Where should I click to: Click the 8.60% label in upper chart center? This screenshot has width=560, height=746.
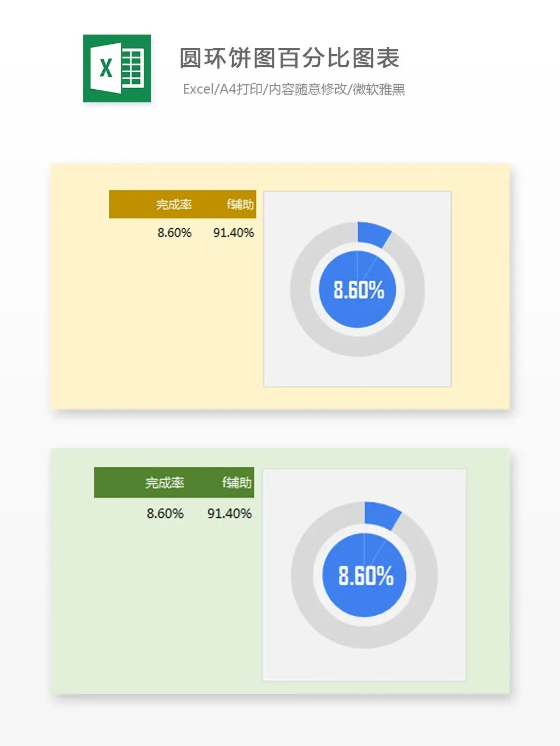coord(359,290)
